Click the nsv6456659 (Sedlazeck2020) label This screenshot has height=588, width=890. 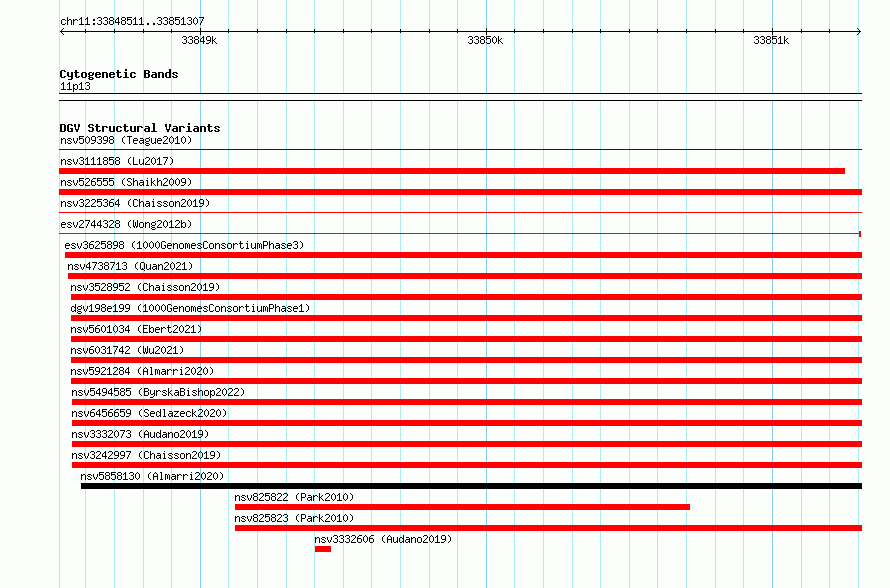pos(149,413)
